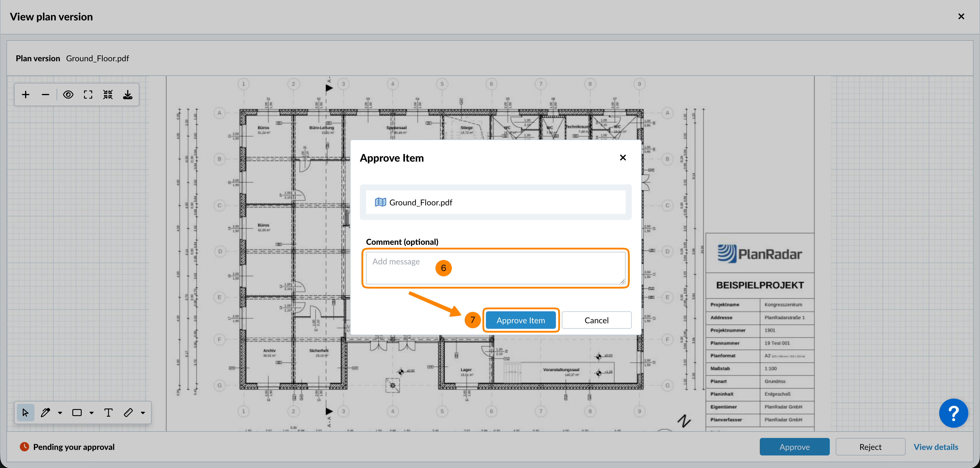Click the zoom in plus icon
Screen dimensions: 980x468
pyautogui.click(x=25, y=94)
